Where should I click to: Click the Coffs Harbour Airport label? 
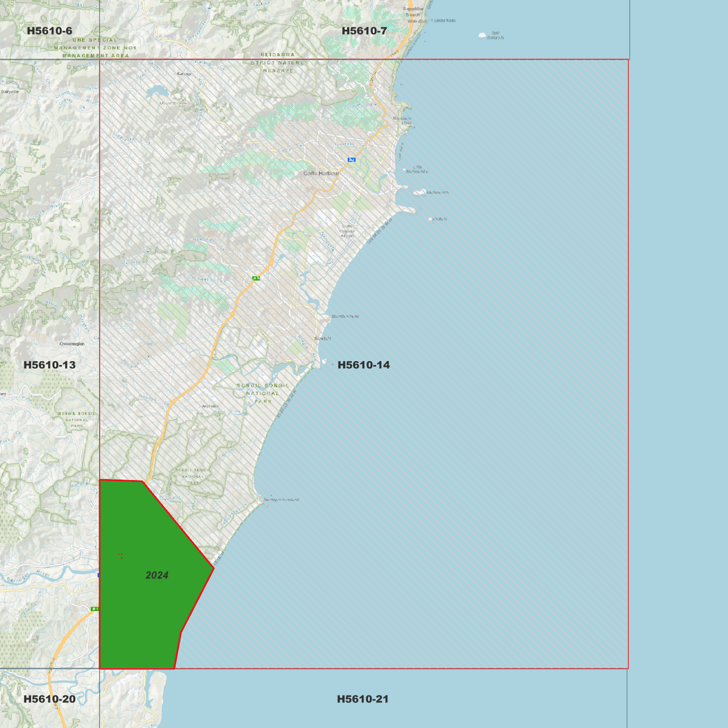(x=347, y=231)
